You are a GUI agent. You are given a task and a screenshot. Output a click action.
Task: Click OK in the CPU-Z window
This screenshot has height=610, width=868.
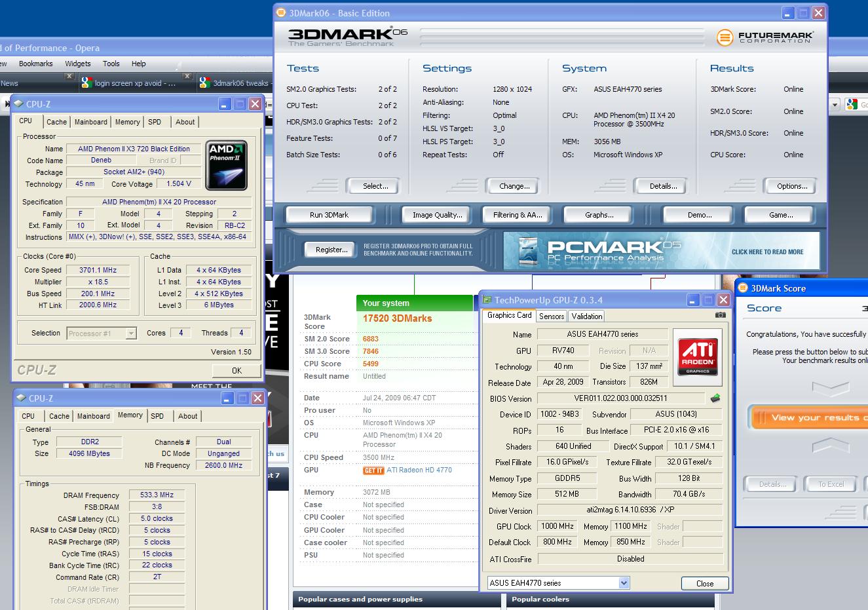236,370
